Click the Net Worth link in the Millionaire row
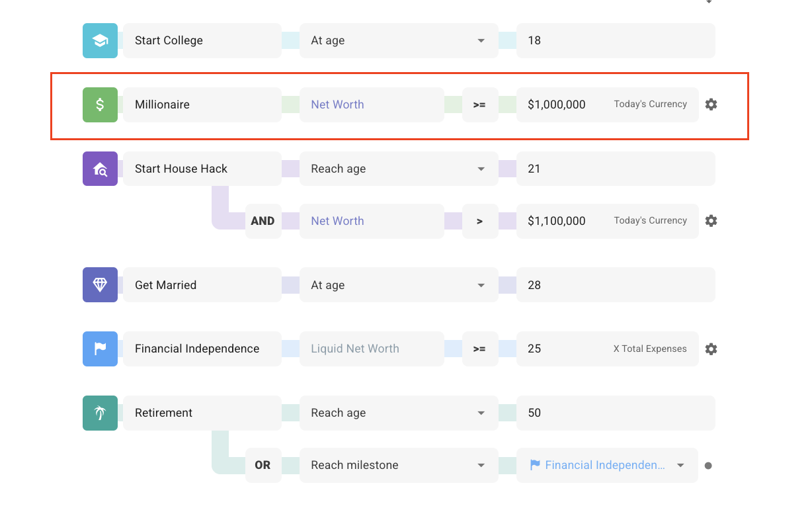The image size is (812, 506). click(337, 105)
